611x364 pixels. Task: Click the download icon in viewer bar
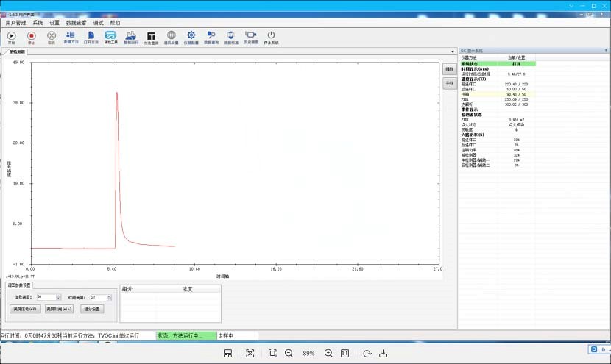click(x=383, y=354)
